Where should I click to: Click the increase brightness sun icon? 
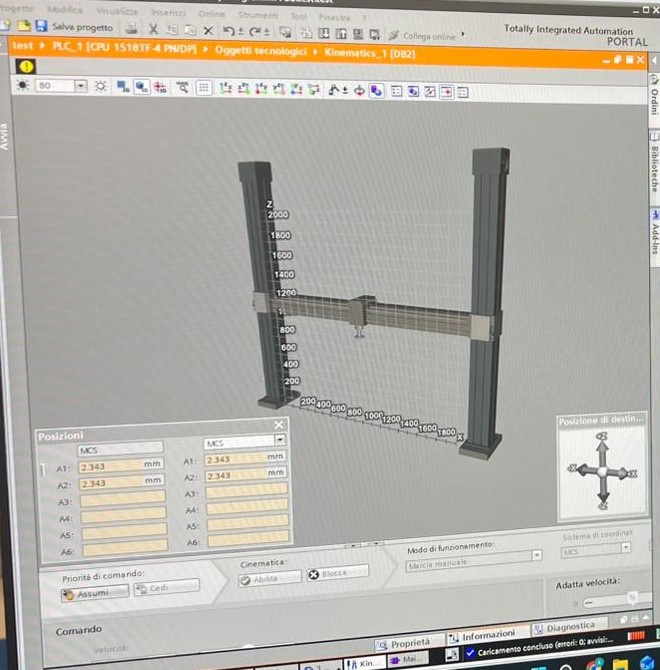point(100,86)
